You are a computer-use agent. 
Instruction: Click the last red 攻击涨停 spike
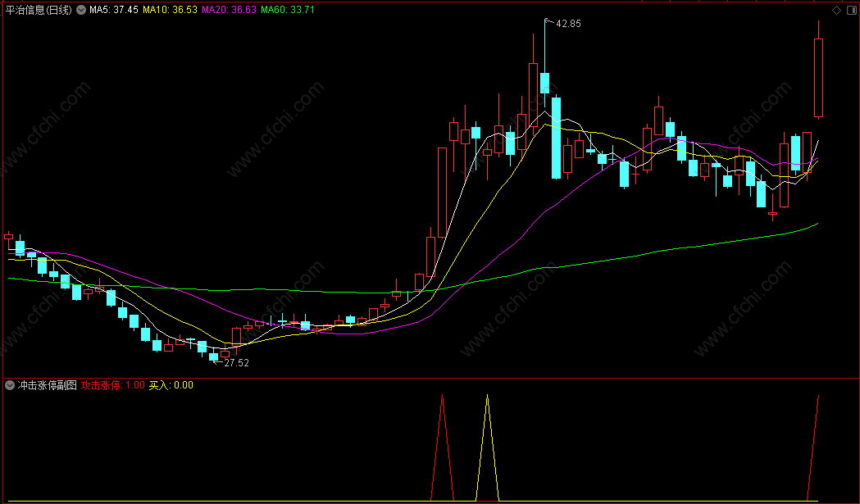click(812, 447)
